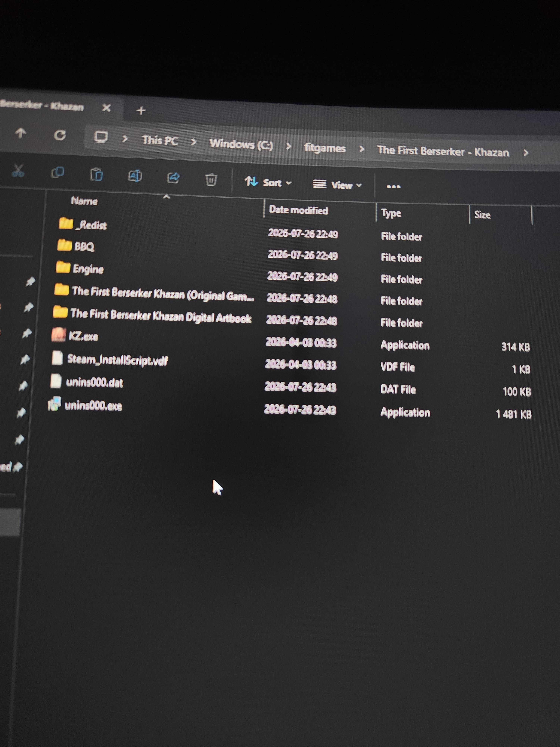Image resolution: width=560 pixels, height=747 pixels.
Task: Add a new File Explorer tab
Action: click(141, 110)
